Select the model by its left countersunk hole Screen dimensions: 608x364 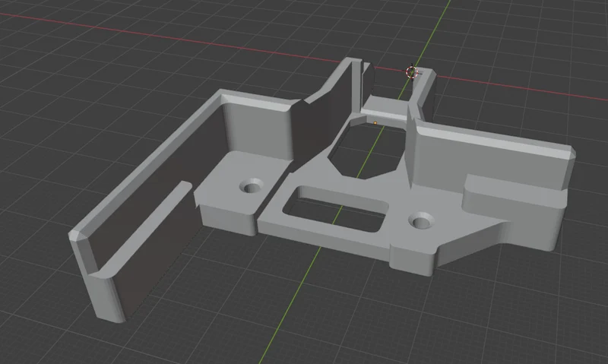click(252, 185)
